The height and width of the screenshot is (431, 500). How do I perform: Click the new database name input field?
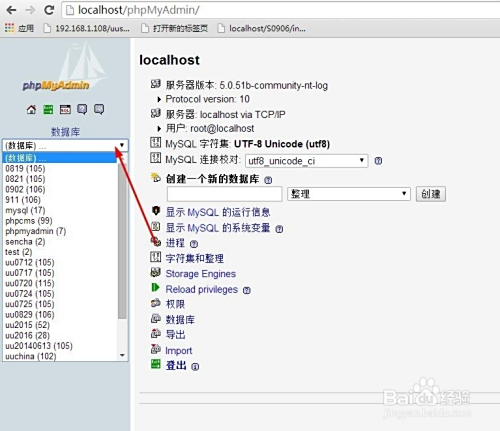tap(225, 194)
